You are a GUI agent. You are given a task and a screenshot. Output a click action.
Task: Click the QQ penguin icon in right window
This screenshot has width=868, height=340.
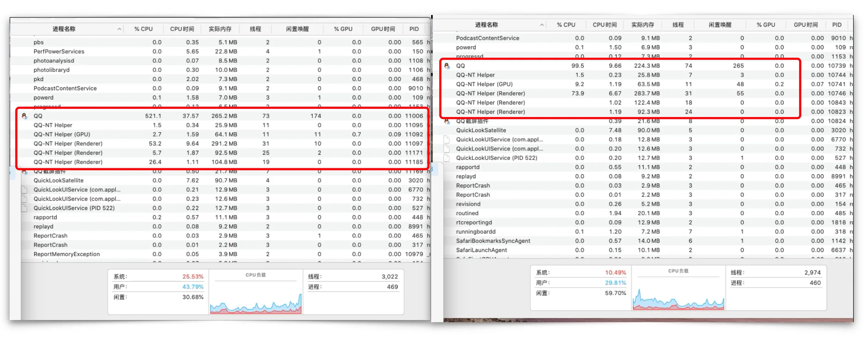click(446, 66)
